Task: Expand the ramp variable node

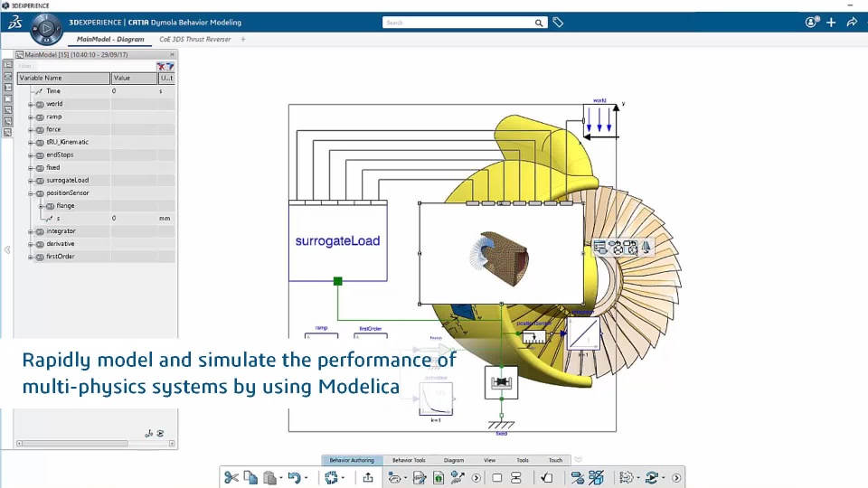Action: coord(31,117)
